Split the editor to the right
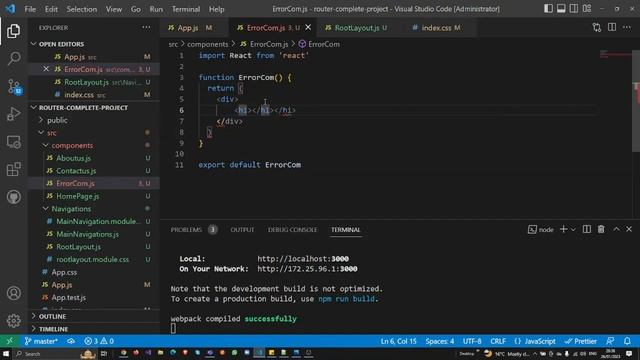640x360 pixels. click(x=612, y=27)
